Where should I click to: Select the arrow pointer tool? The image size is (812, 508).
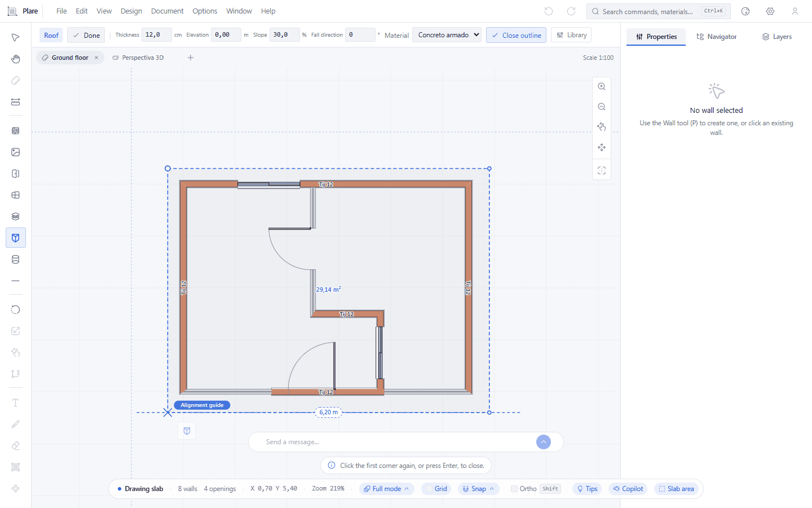15,37
